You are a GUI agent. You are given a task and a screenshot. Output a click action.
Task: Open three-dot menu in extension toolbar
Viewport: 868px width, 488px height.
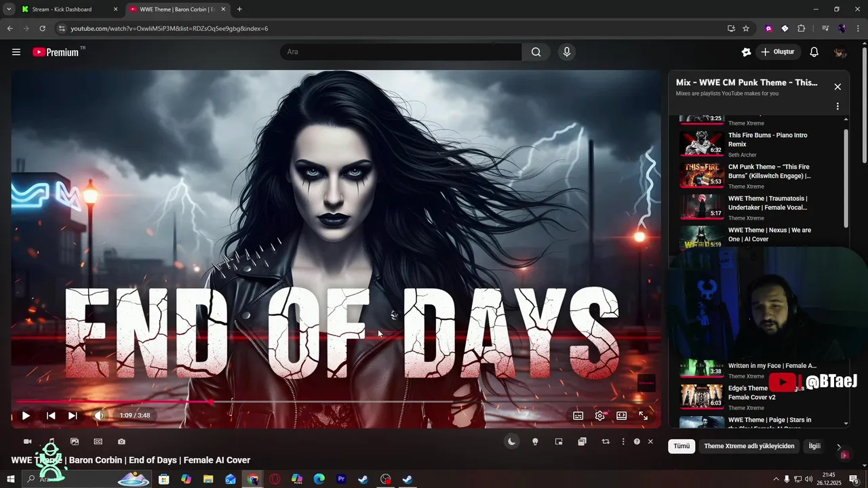623,442
